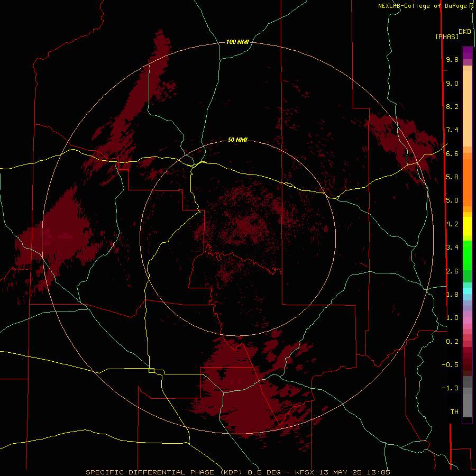Pick the pale peach segment of the color bar

[467, 108]
